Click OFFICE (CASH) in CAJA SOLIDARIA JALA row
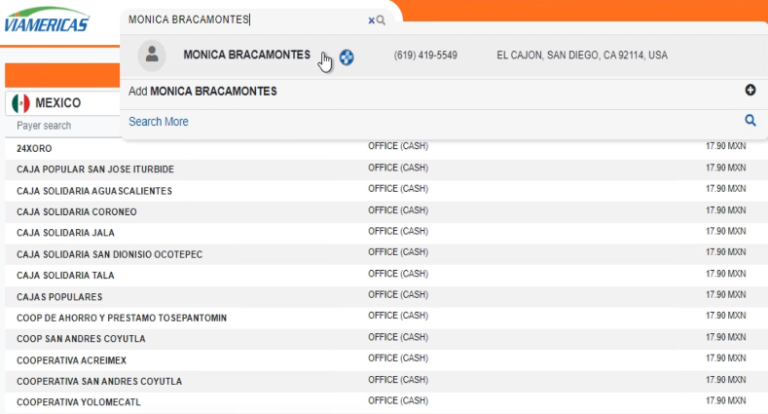Image resolution: width=768 pixels, height=414 pixels. pyautogui.click(x=398, y=231)
